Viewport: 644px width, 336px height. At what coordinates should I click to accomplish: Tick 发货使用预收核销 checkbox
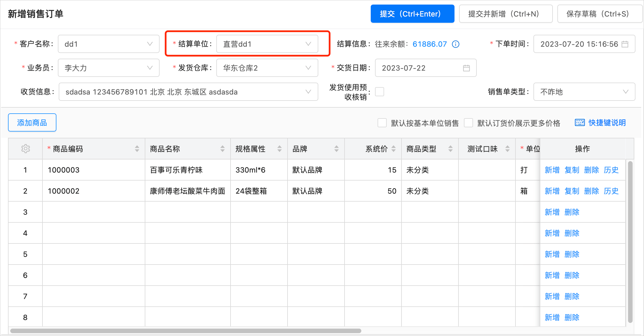tap(380, 92)
